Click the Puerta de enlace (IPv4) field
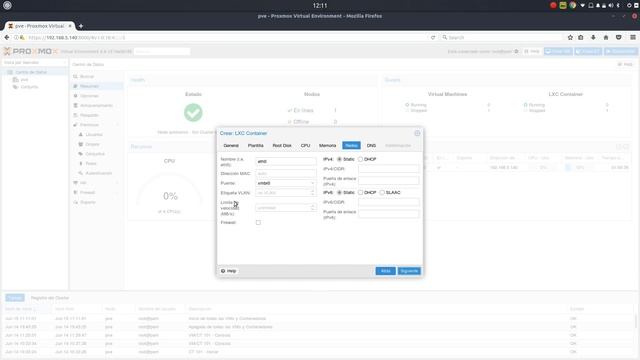640x360 pixels. click(x=389, y=180)
